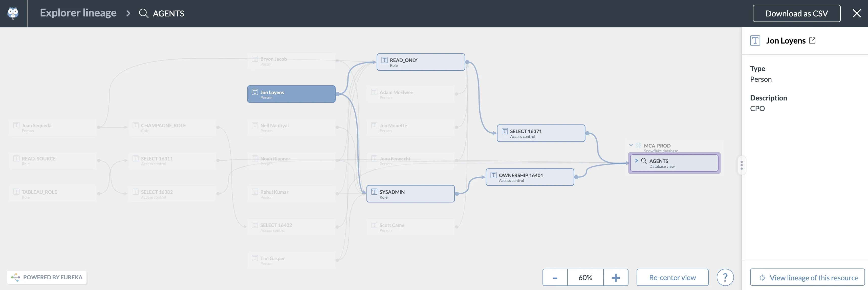Click the SYSADMIN role node icon

click(374, 192)
